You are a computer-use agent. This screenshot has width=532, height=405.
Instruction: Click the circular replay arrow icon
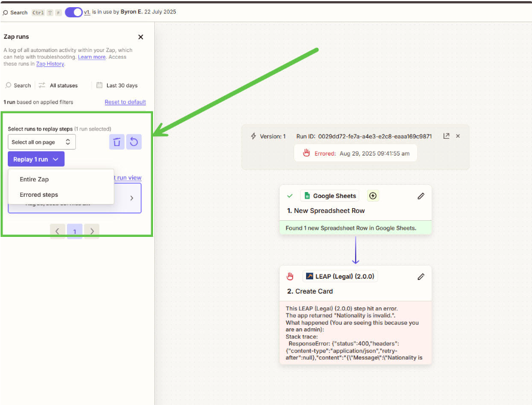134,142
